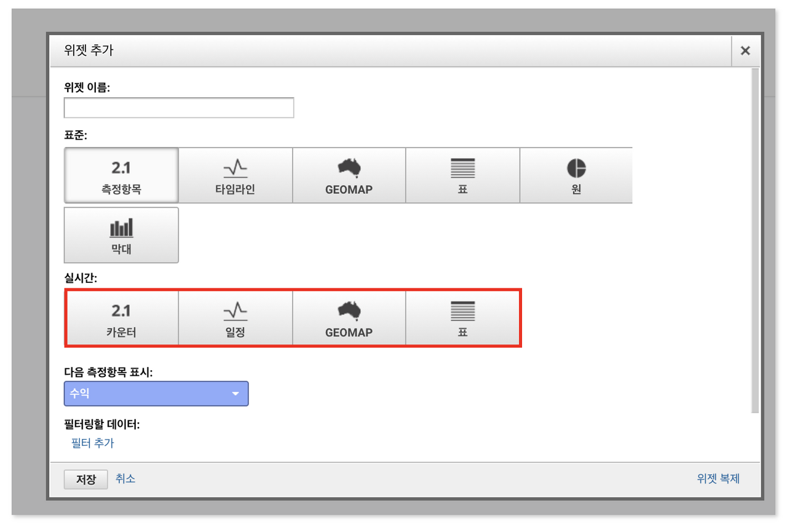This screenshot has height=532, width=787.
Task: Select the 원 pie chart widget
Action: click(x=576, y=175)
